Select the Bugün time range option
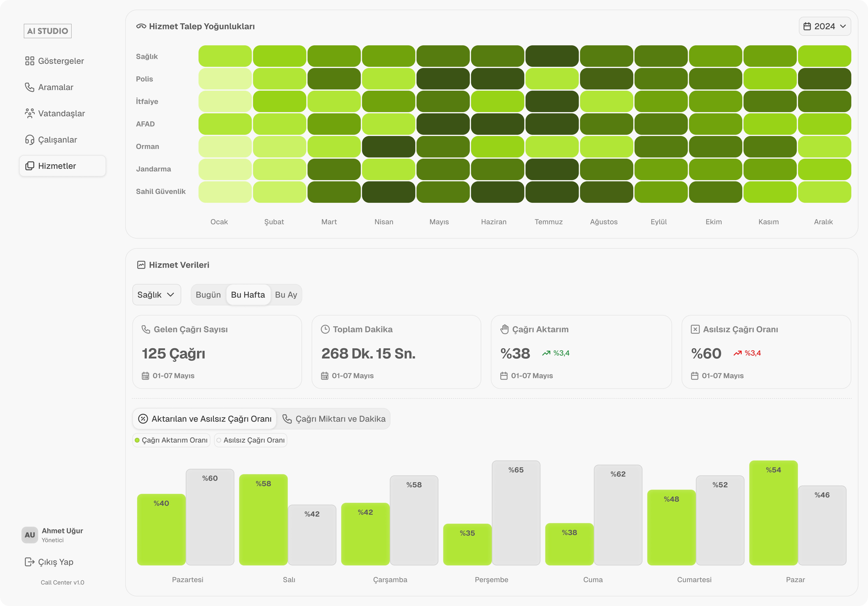This screenshot has height=606, width=868. tap(208, 295)
